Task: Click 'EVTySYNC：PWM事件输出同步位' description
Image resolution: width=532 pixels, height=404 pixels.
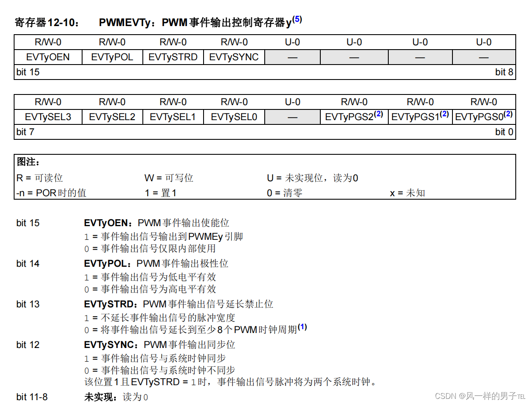Action: tap(160, 345)
